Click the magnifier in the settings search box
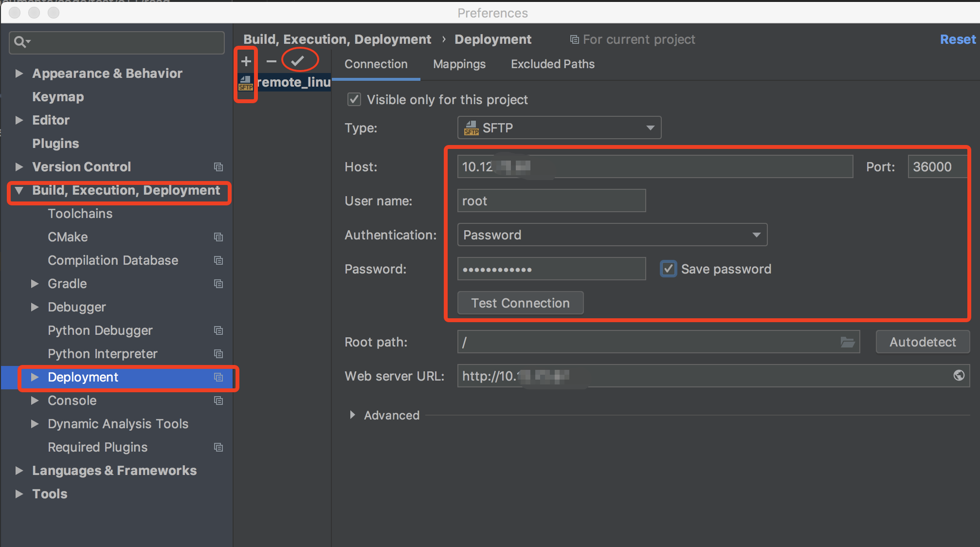980x547 pixels. (x=20, y=42)
